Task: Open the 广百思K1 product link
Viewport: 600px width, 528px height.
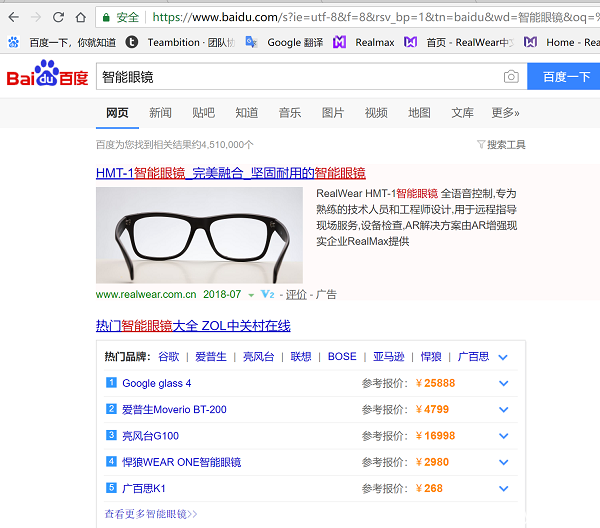Action: coord(143,489)
